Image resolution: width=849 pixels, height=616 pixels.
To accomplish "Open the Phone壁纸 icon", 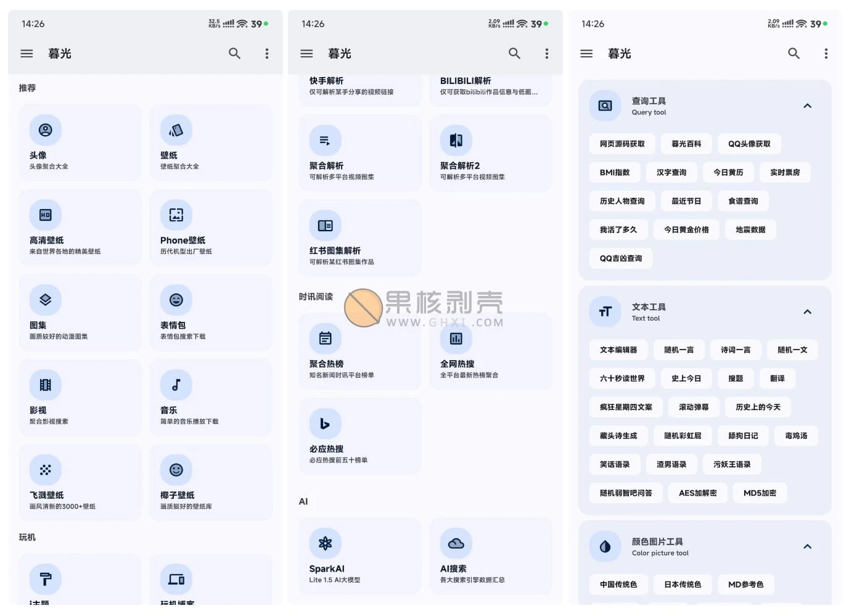I will click(176, 215).
